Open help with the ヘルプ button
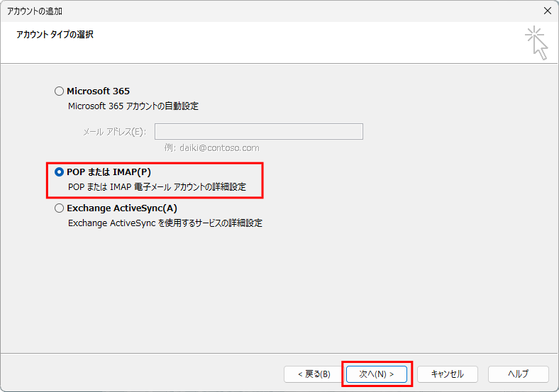This screenshot has width=559, height=392. [518, 374]
